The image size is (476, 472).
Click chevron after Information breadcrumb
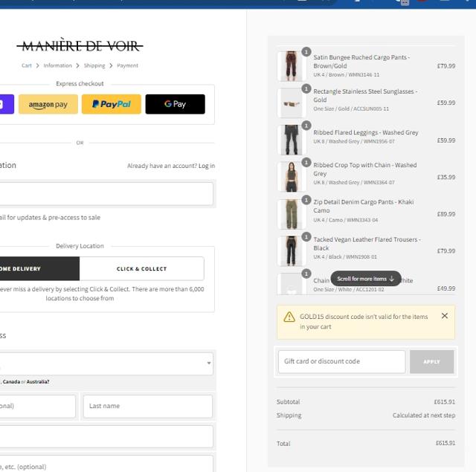pyautogui.click(x=77, y=65)
